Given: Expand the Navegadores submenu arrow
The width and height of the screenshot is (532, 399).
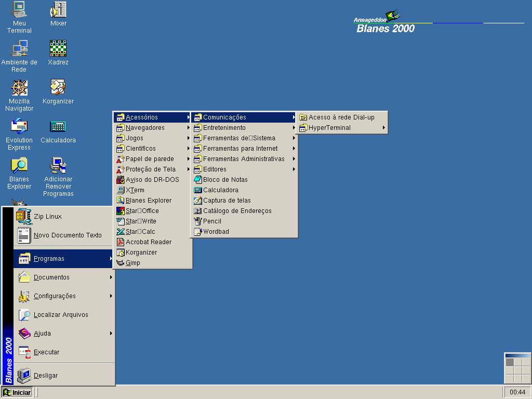Looking at the screenshot, I should click(188, 128).
